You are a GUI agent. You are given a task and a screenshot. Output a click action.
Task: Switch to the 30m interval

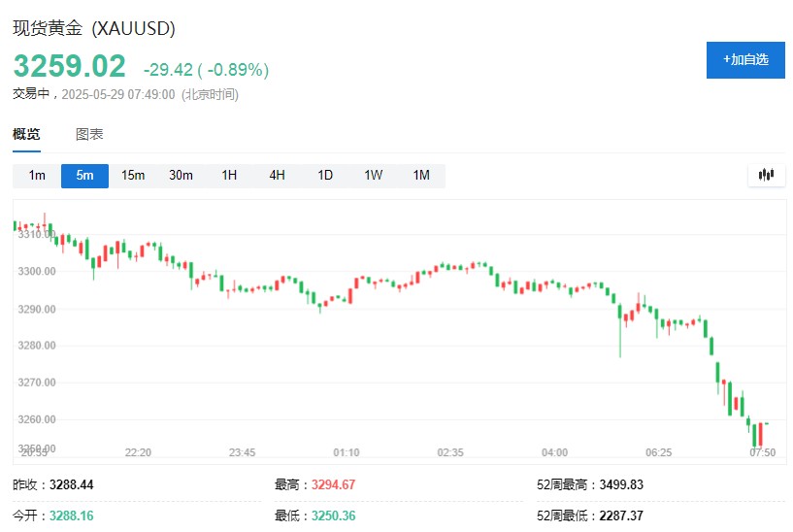pyautogui.click(x=182, y=176)
